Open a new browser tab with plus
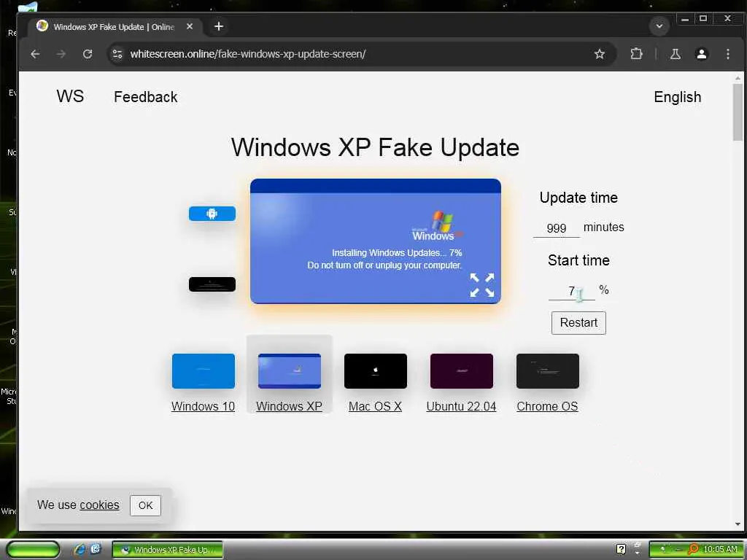This screenshot has height=560, width=747. point(219,27)
